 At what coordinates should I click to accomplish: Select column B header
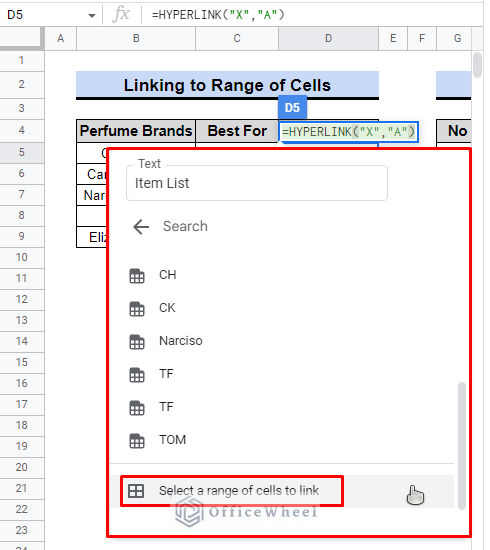(136, 38)
